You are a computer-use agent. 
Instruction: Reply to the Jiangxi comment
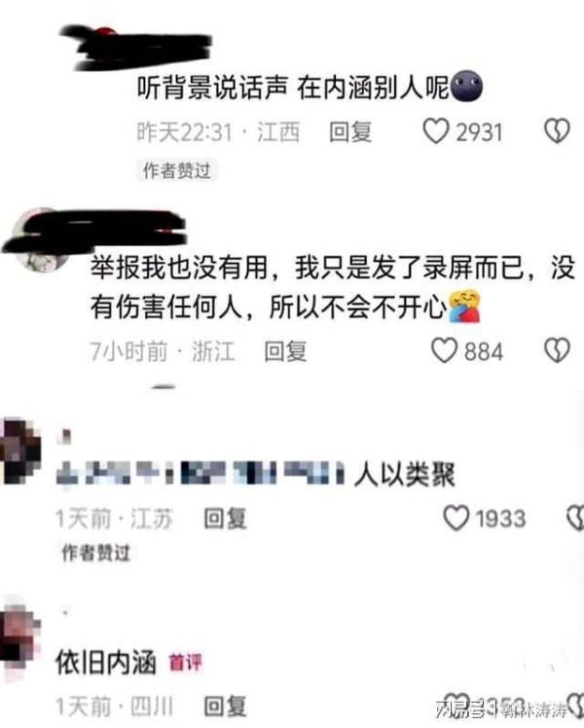pyautogui.click(x=350, y=131)
